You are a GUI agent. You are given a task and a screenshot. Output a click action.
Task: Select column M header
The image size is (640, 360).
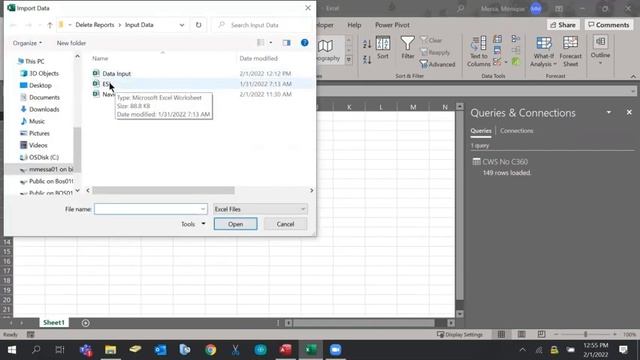click(413, 107)
